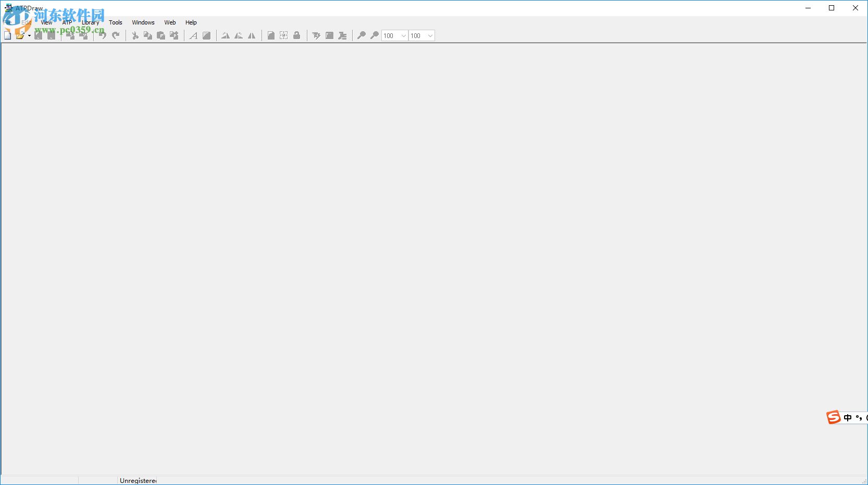Click the first of the two magnifier icons
The image size is (868, 485).
tap(362, 35)
